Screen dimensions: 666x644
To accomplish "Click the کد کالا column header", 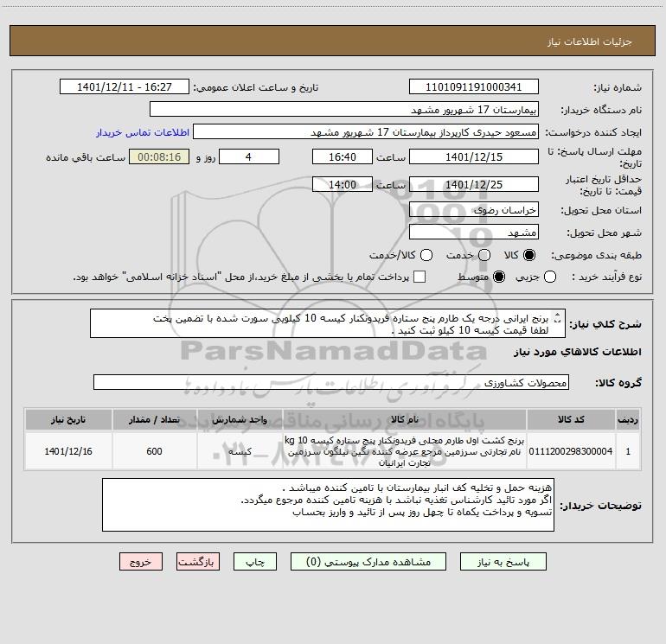I will [x=571, y=419].
